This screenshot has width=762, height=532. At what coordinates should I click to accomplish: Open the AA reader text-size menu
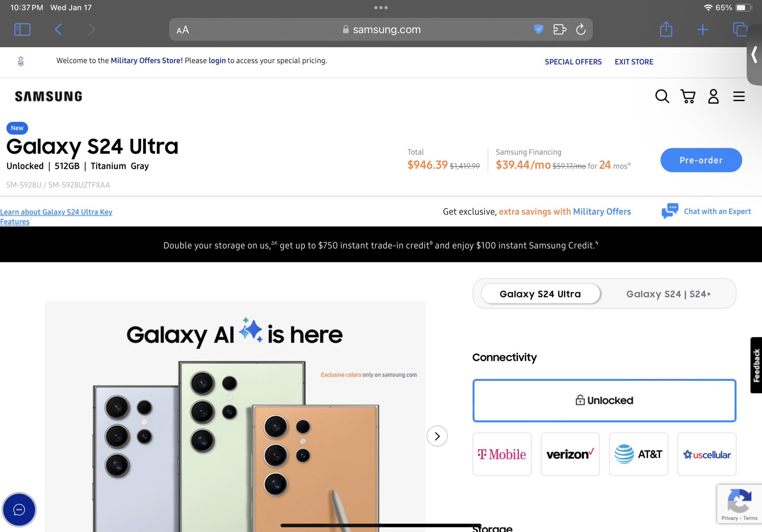click(183, 30)
